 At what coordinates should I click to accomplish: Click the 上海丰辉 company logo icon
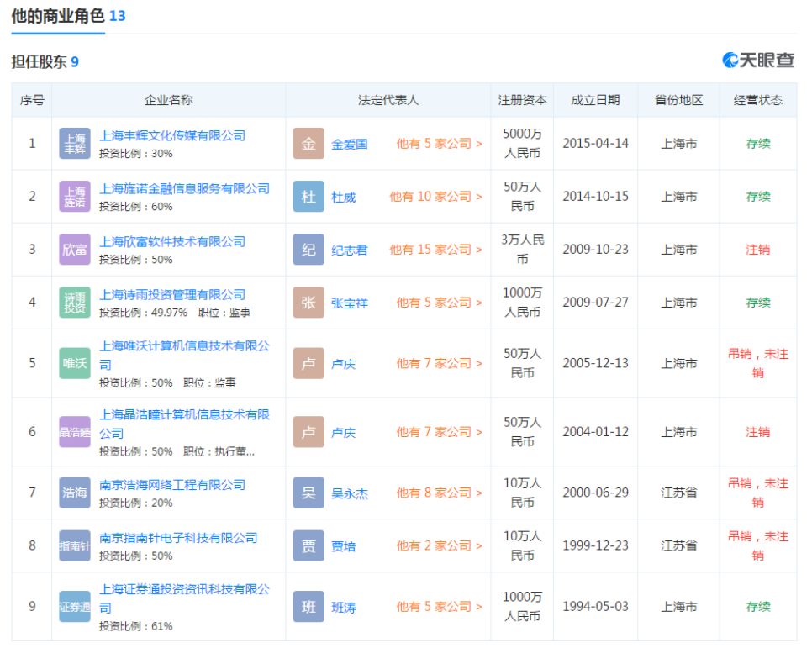coord(75,144)
